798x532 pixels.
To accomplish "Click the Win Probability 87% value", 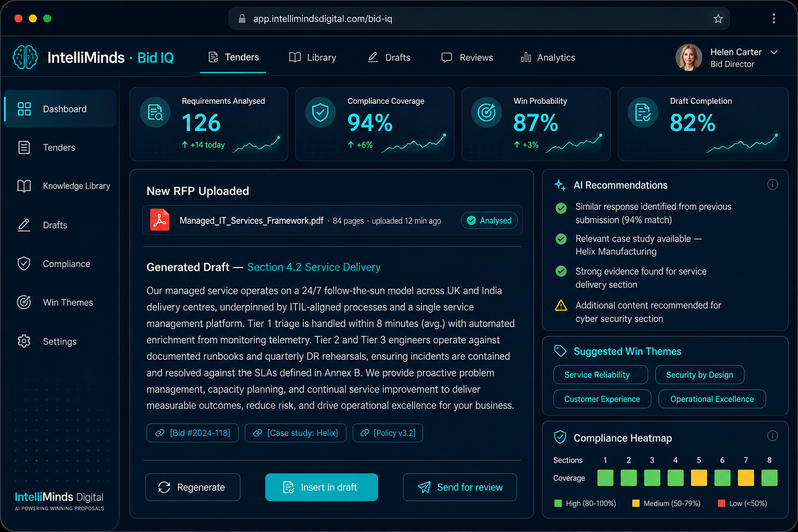I will 536,123.
